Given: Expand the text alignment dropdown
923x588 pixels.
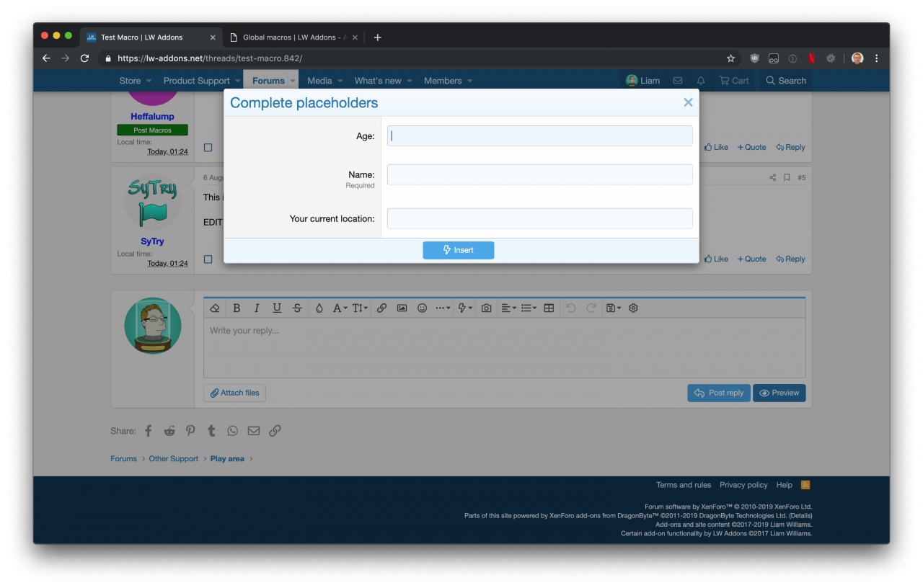Looking at the screenshot, I should (508, 308).
